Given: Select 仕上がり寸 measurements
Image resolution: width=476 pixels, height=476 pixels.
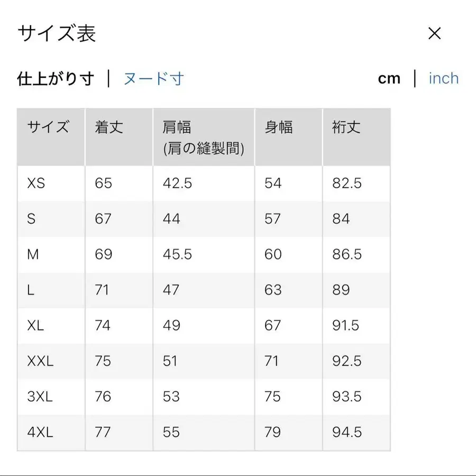Looking at the screenshot, I should click(x=56, y=78).
